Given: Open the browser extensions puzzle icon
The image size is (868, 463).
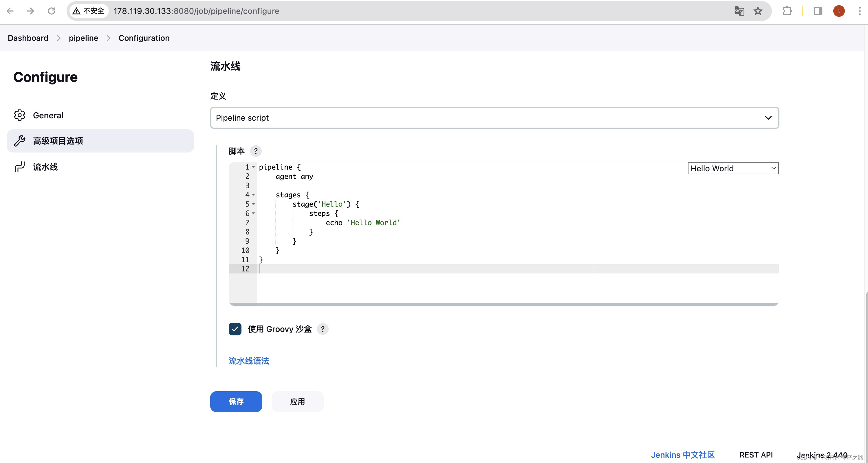Looking at the screenshot, I should pyautogui.click(x=787, y=11).
